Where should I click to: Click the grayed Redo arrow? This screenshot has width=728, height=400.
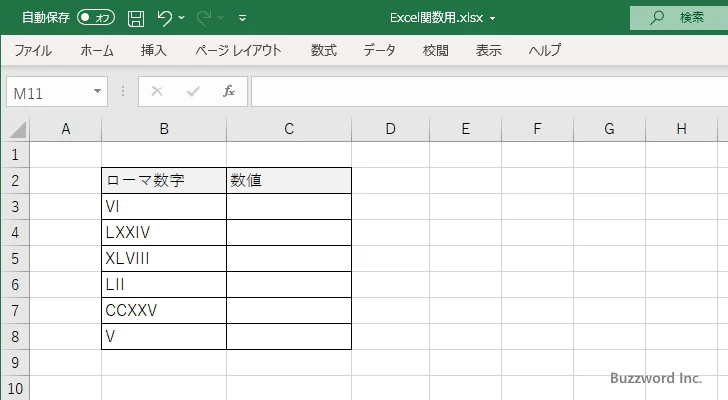tap(204, 18)
